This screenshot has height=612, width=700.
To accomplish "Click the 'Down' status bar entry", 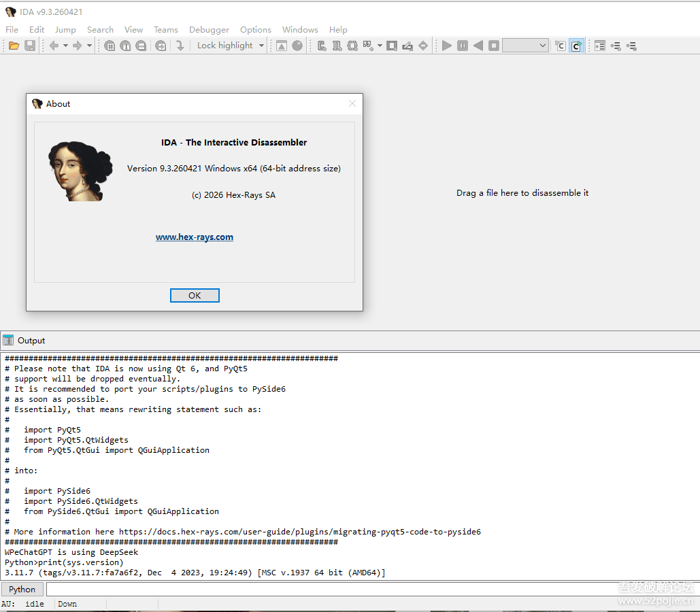I will coord(67,604).
